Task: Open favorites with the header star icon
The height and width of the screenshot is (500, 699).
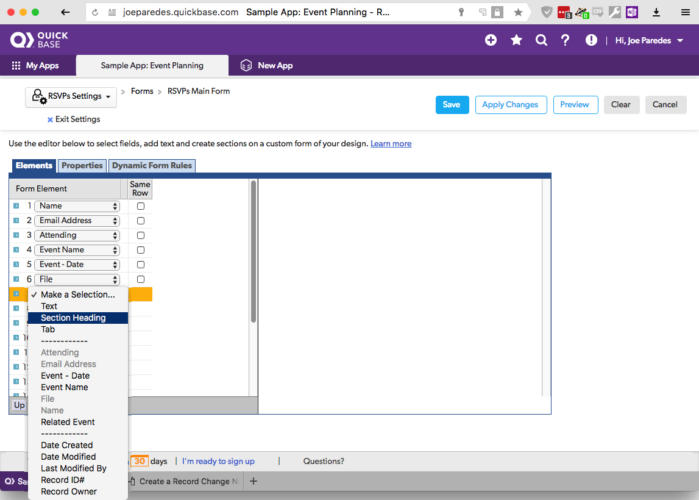Action: 516,40
